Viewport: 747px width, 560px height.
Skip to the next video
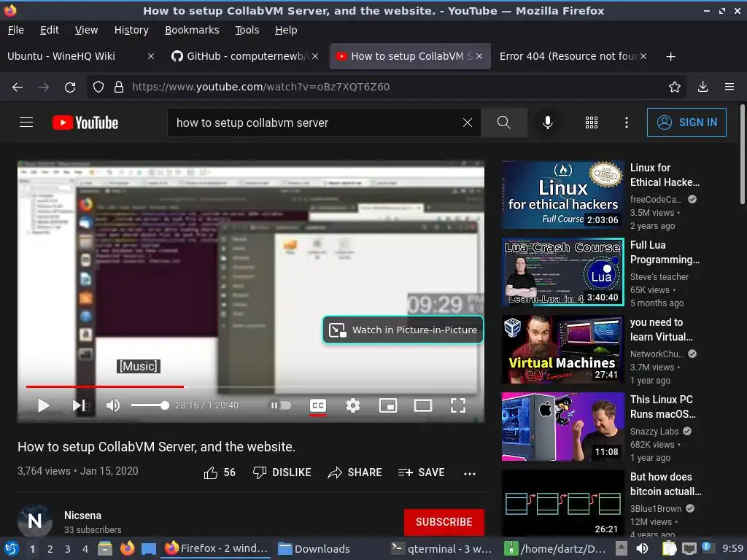(x=79, y=405)
